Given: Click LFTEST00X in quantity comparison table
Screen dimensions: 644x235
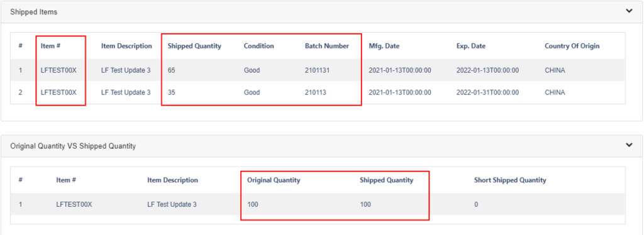Looking at the screenshot, I should pos(74,204).
